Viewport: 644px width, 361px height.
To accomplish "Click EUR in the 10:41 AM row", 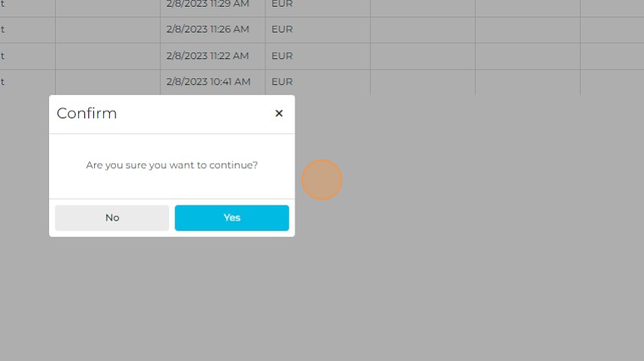I will [x=282, y=82].
